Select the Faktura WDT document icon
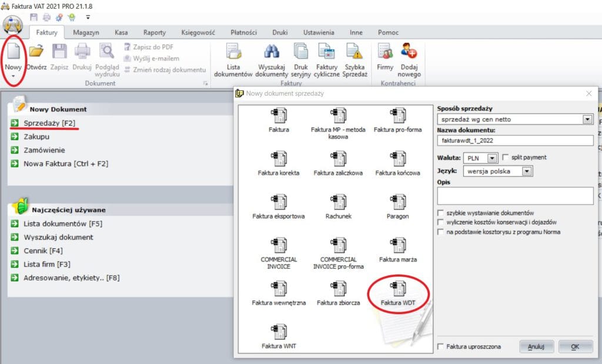This screenshot has width=602, height=364. (398, 289)
